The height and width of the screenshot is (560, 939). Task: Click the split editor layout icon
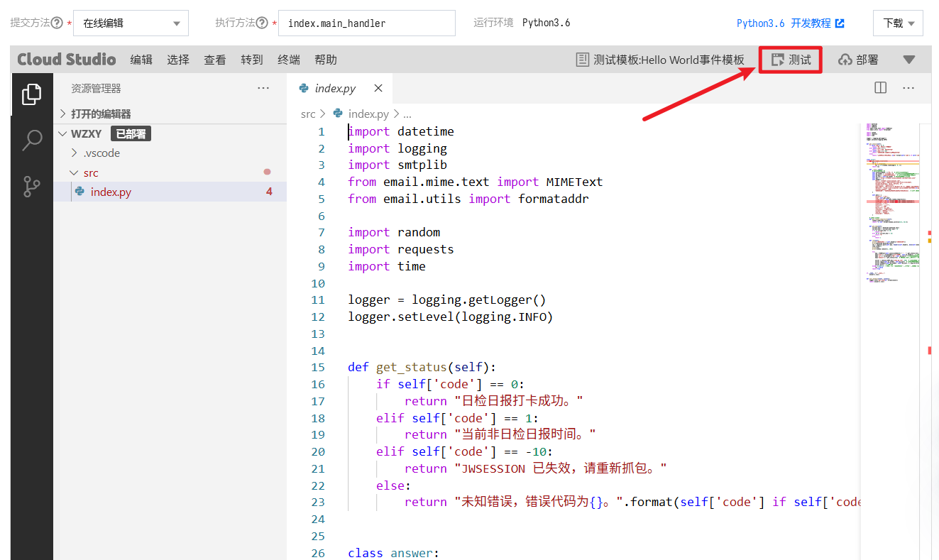coord(880,88)
